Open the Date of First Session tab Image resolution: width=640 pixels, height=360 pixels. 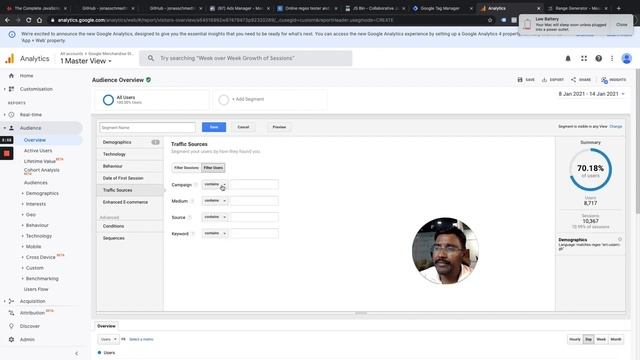[130, 178]
